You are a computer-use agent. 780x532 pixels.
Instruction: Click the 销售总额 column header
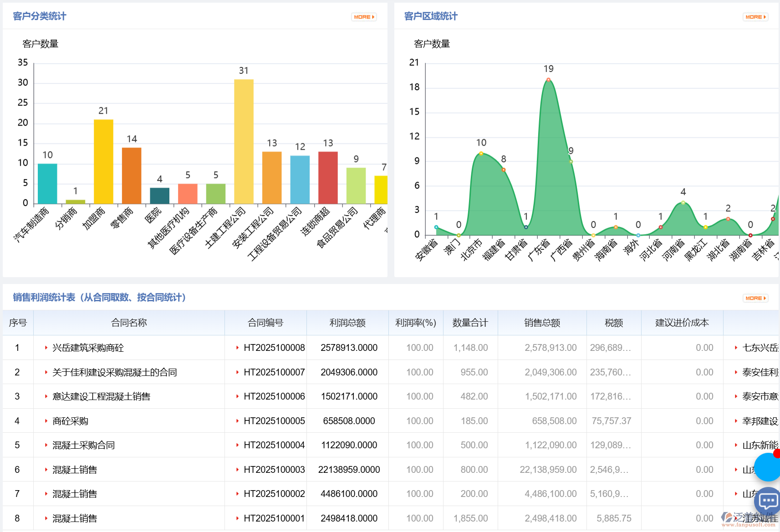[x=542, y=323]
